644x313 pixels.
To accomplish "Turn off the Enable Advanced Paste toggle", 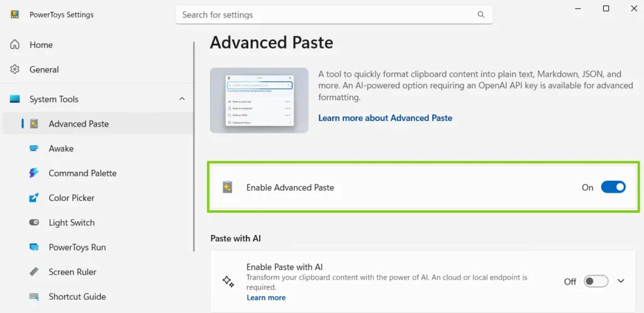I will [613, 187].
